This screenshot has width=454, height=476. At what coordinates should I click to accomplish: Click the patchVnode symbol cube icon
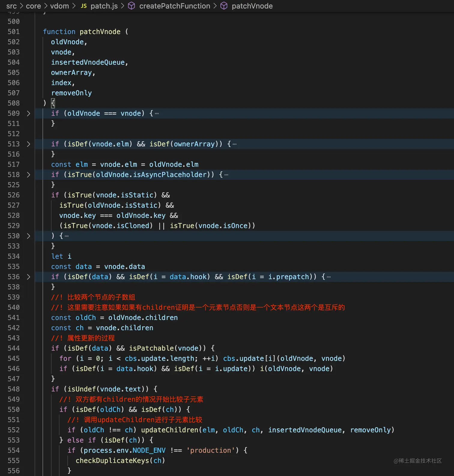(x=224, y=6)
